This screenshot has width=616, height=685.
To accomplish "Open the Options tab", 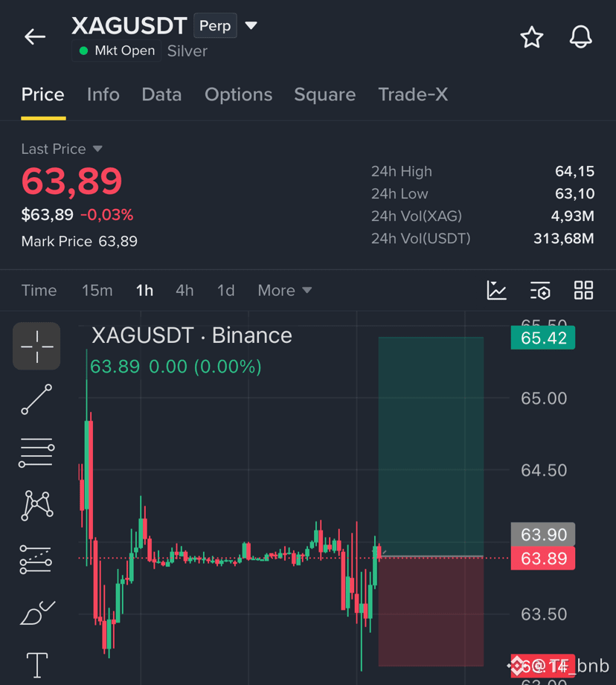I will tap(239, 94).
